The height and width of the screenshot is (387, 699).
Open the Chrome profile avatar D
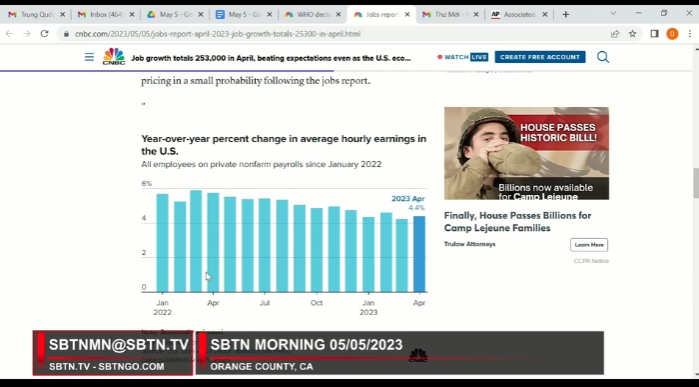point(672,34)
